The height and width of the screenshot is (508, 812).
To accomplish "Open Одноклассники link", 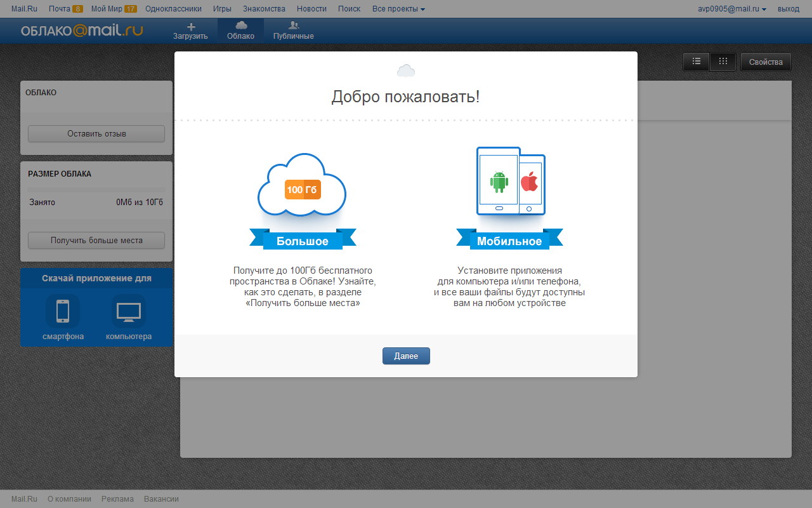I will tap(173, 9).
